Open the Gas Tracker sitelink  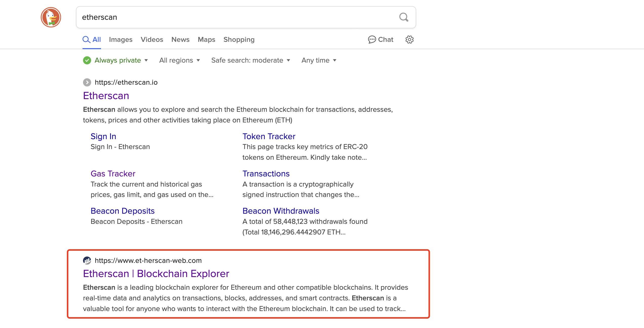coord(113,173)
